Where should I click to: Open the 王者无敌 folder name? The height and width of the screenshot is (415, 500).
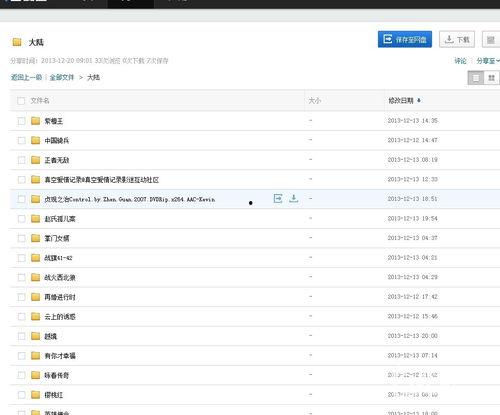click(57, 160)
